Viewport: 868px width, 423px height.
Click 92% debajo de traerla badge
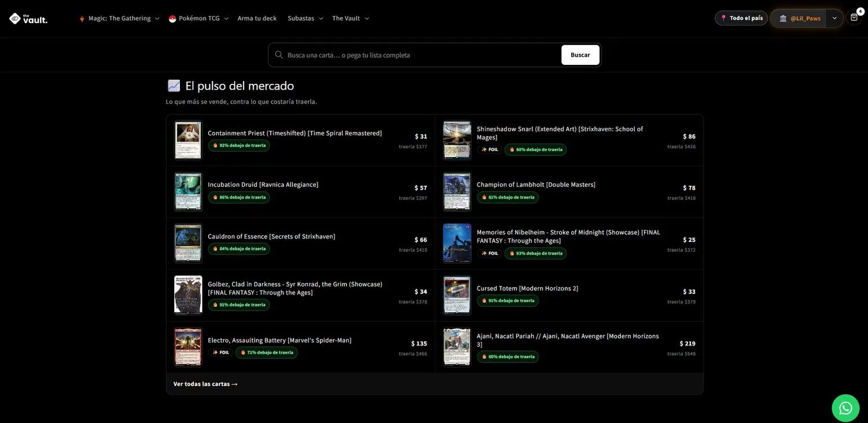239,145
